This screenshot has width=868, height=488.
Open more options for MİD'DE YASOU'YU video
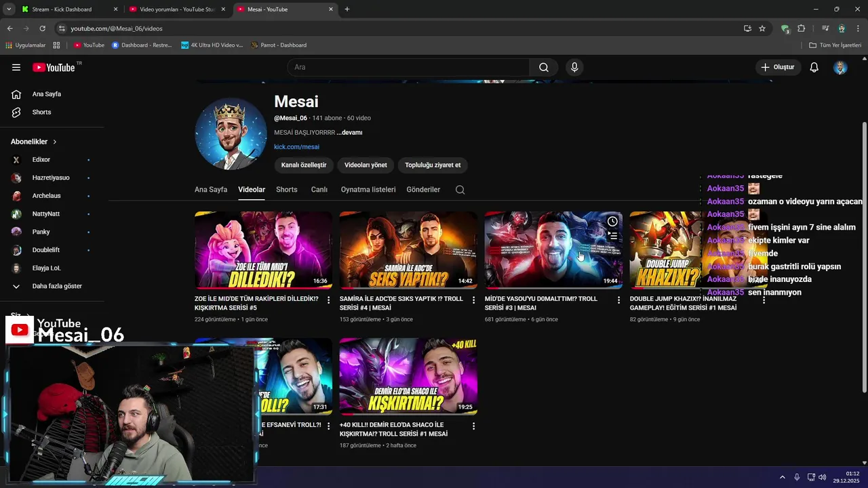(x=618, y=300)
